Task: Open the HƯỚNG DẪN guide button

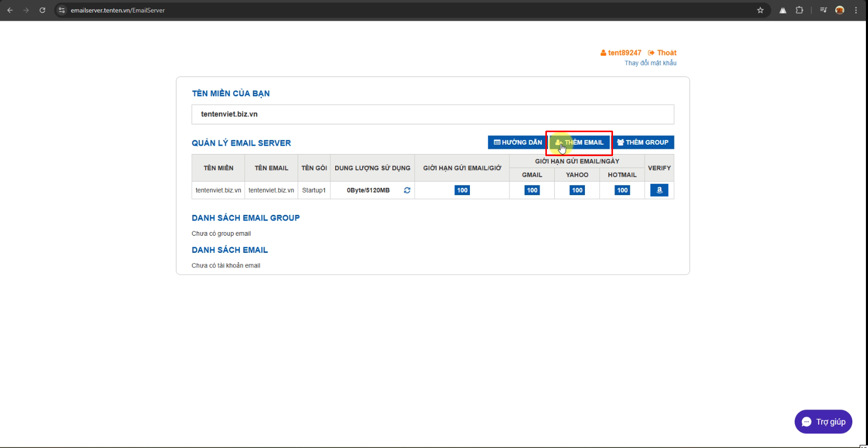Action: (517, 142)
